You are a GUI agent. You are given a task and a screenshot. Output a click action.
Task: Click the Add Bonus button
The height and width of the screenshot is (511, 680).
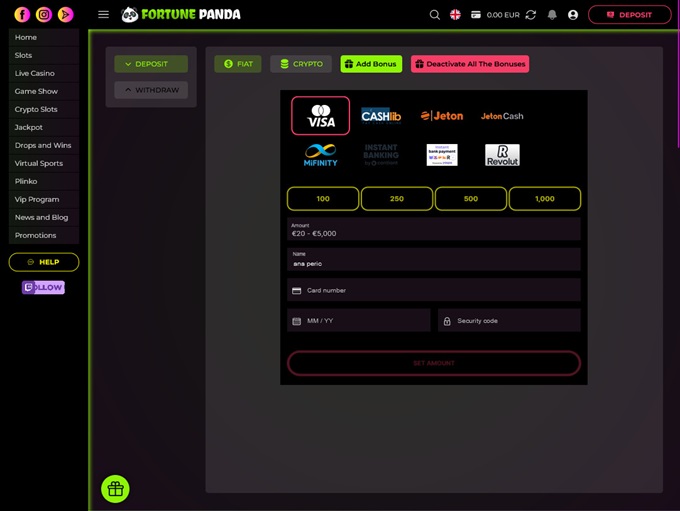371,64
